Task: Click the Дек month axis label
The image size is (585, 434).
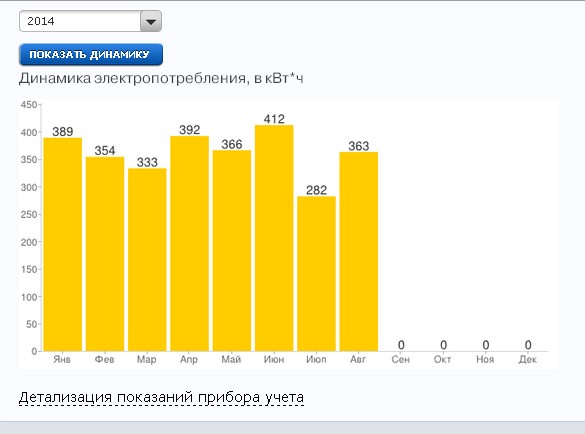Action: [x=528, y=359]
